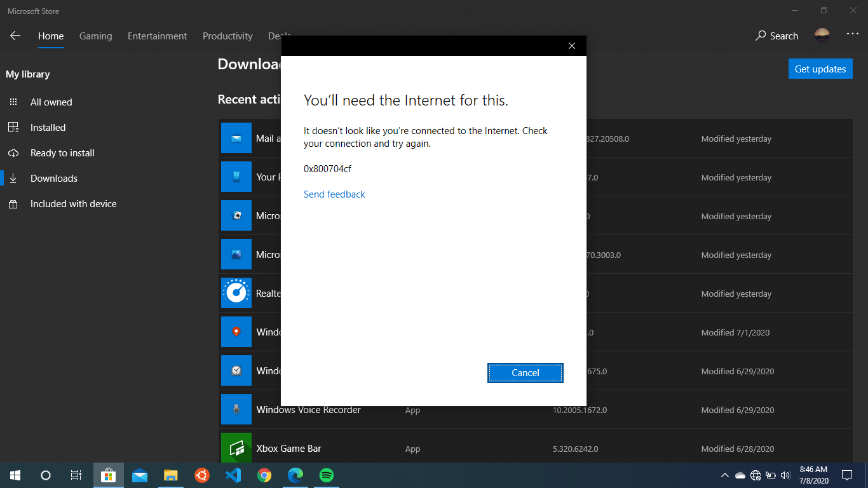The image size is (868, 488).
Task: Switch to the Gaming tab
Action: [x=96, y=36]
